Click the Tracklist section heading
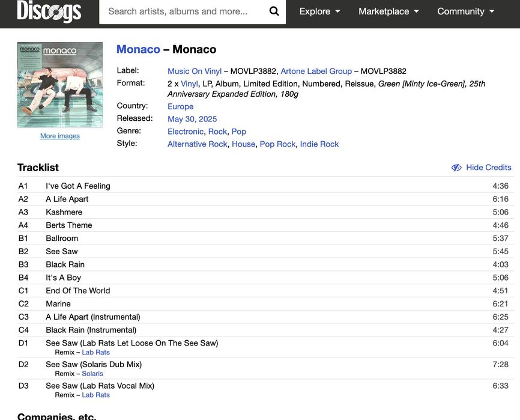Viewport: 520px width, 420px height. (x=38, y=168)
